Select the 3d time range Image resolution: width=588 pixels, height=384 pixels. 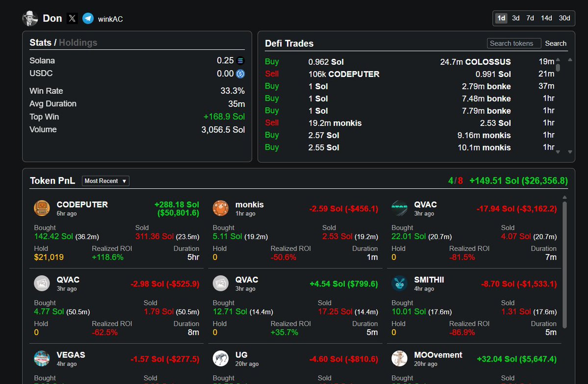click(516, 18)
